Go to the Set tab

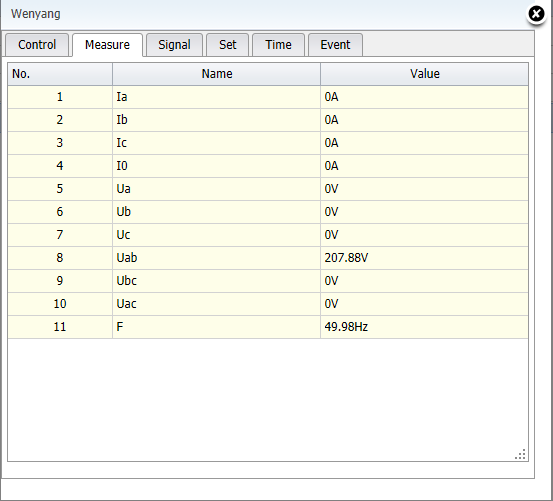coord(227,45)
